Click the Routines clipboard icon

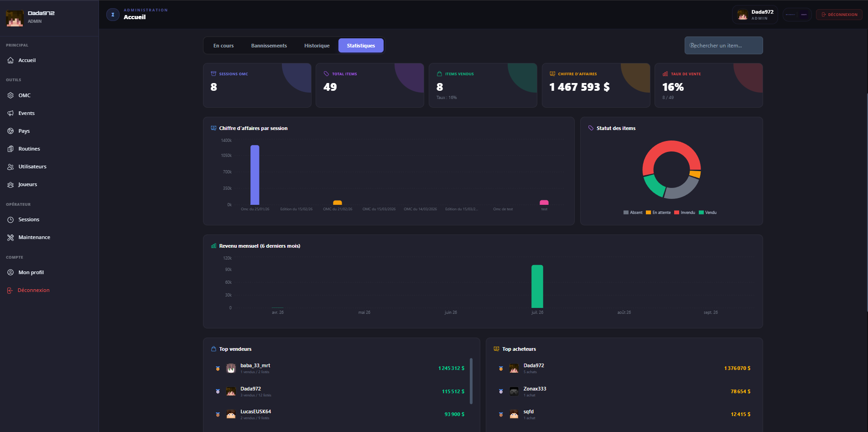point(10,149)
